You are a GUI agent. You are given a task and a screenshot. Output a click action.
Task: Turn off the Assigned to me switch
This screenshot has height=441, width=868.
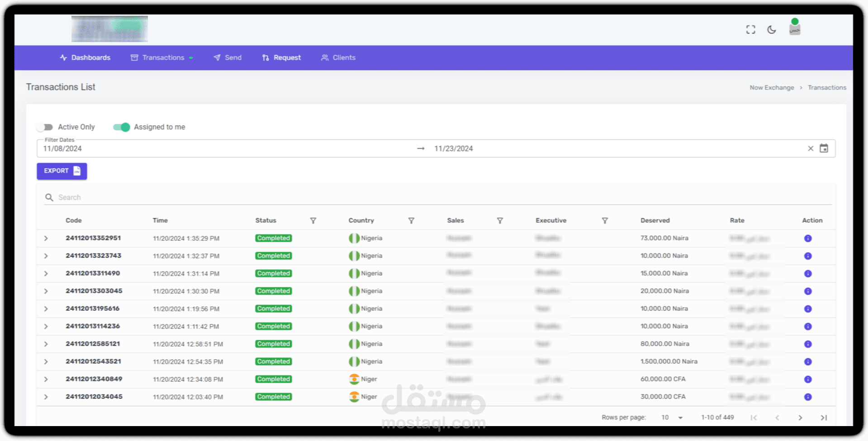pos(121,127)
